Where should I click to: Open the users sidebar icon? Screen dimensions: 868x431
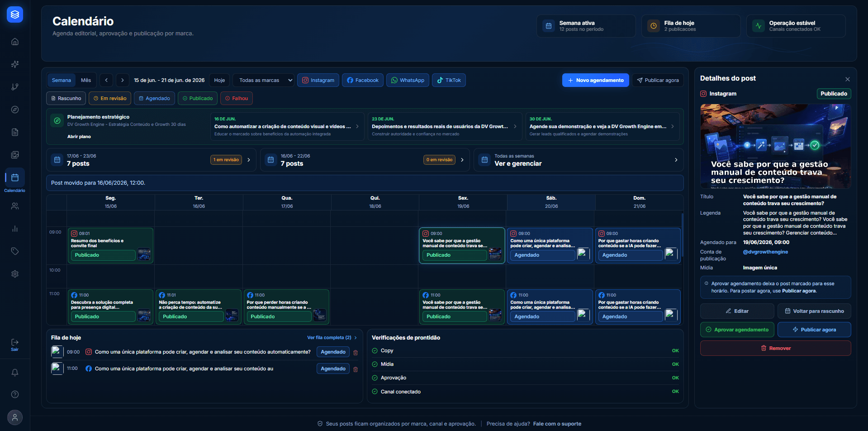click(15, 206)
